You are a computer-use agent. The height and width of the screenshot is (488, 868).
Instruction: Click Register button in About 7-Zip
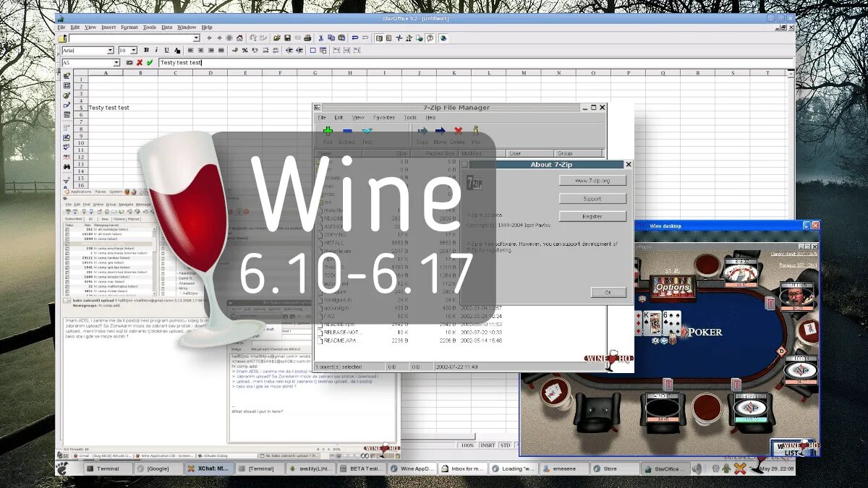[x=592, y=216]
